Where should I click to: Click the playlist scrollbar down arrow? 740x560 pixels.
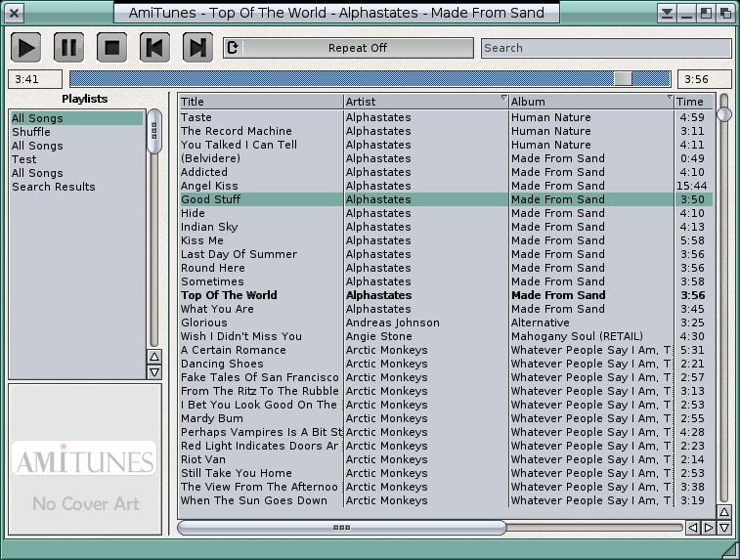[154, 372]
